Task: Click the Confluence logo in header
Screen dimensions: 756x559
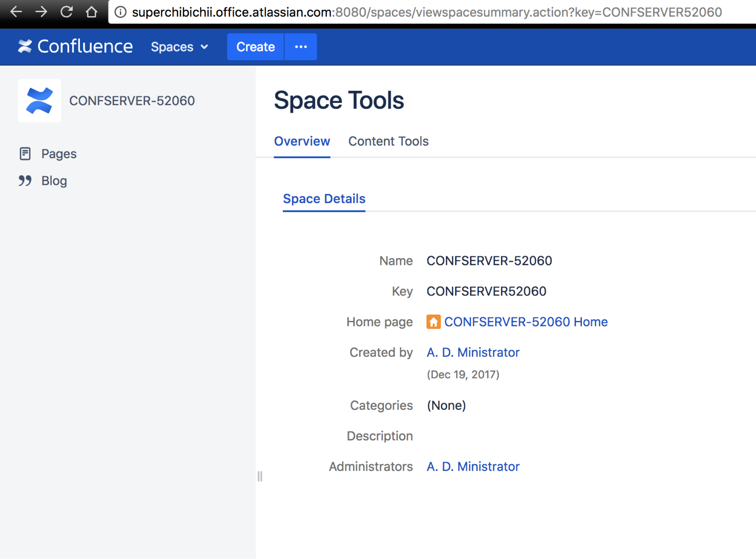Action: [75, 46]
